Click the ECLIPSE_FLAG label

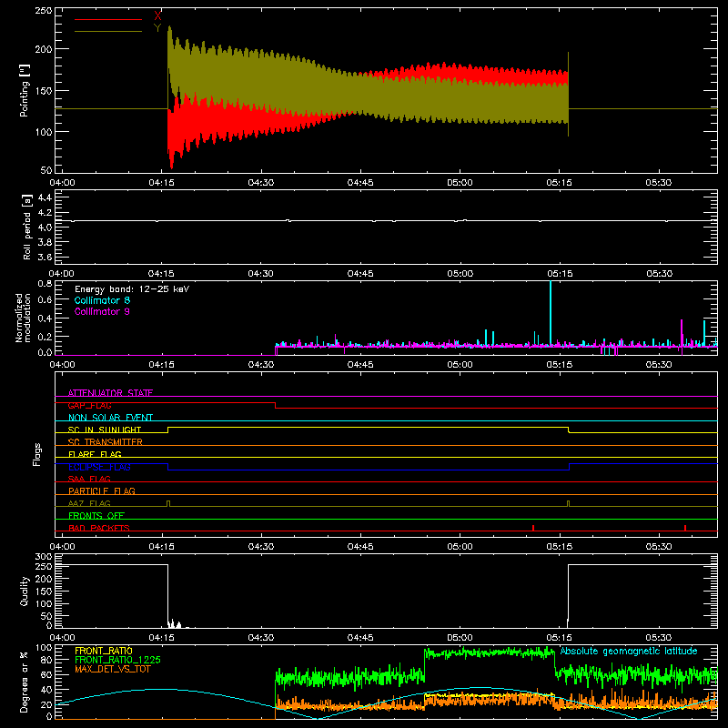(99, 467)
